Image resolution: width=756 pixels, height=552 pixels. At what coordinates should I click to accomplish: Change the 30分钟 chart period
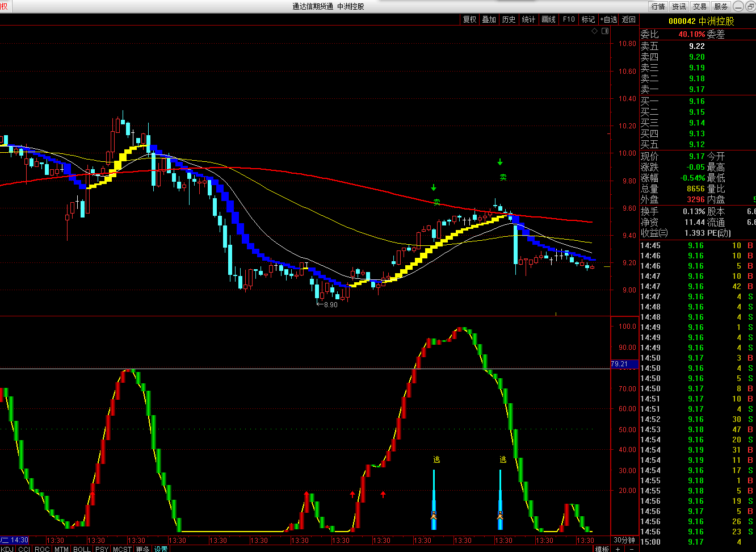[624, 540]
